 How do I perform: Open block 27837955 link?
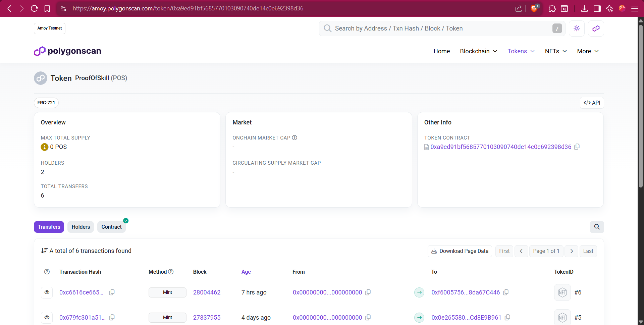(x=207, y=318)
